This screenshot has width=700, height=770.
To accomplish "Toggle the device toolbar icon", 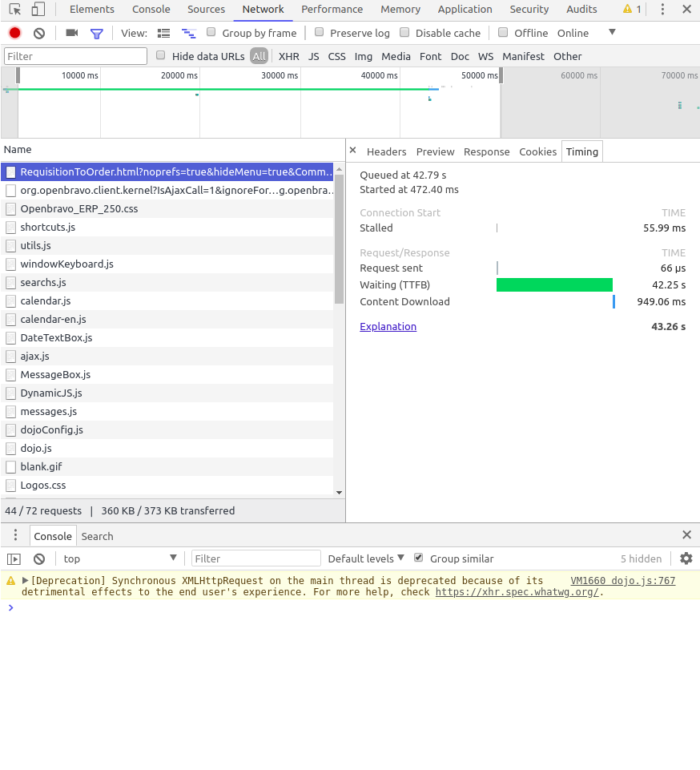I will (38, 10).
